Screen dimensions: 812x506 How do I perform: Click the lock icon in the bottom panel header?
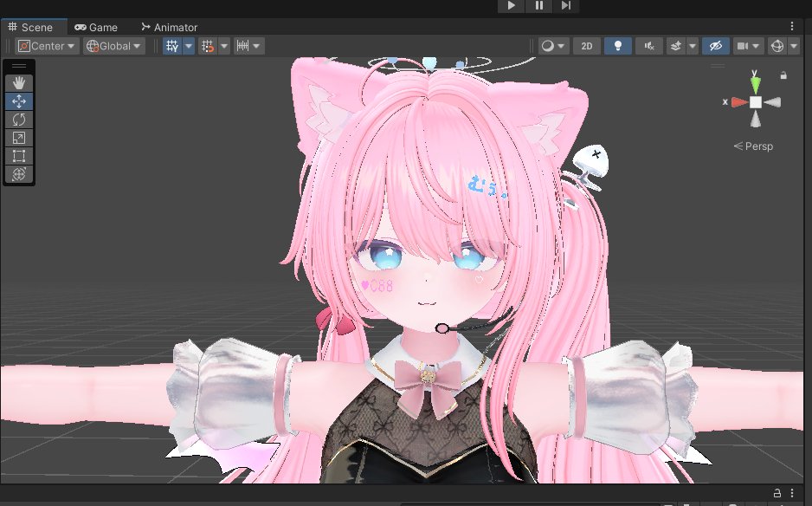[777, 492]
